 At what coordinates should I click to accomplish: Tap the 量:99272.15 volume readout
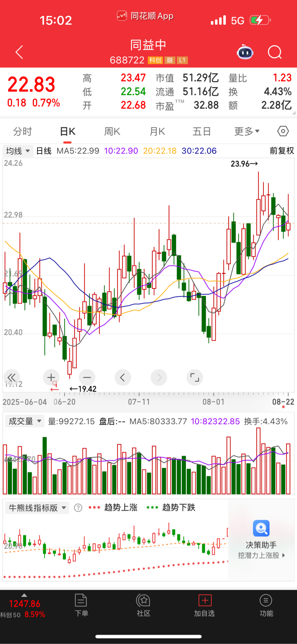coord(71,421)
